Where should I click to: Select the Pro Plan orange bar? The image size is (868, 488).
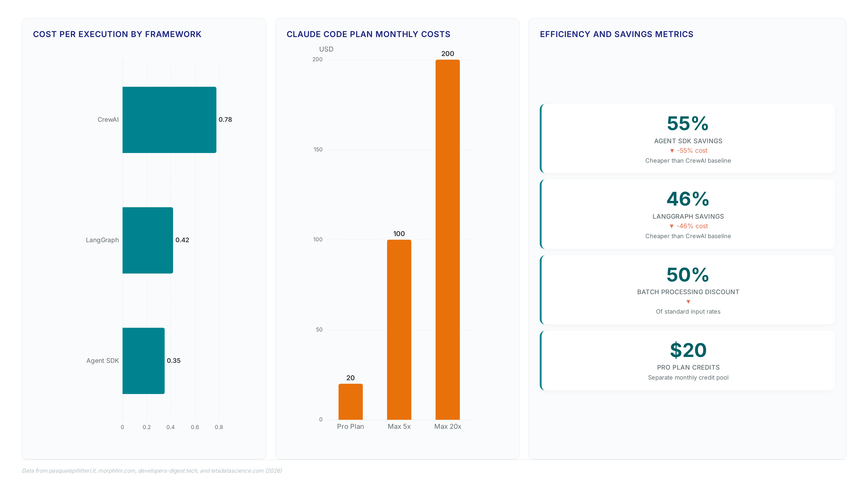pos(350,401)
